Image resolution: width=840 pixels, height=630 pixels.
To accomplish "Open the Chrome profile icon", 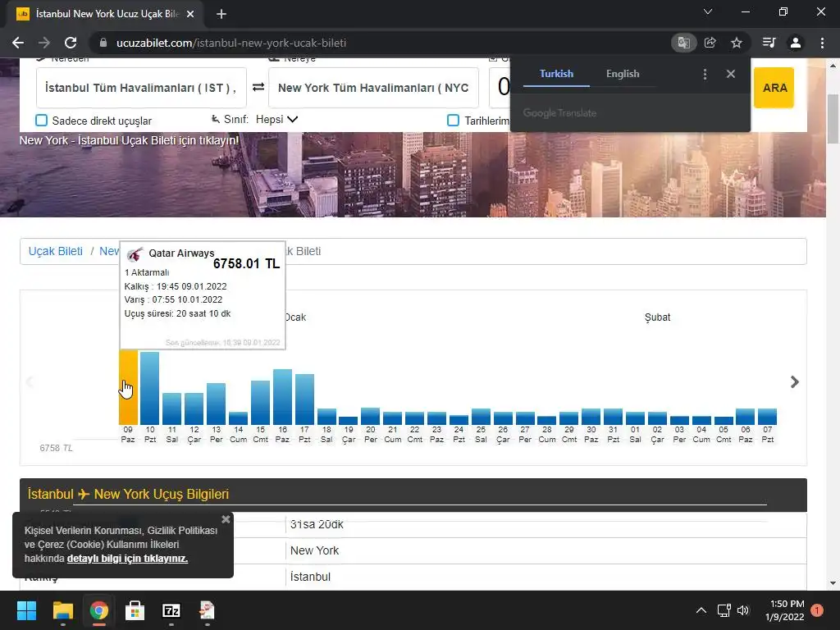I will 796,43.
